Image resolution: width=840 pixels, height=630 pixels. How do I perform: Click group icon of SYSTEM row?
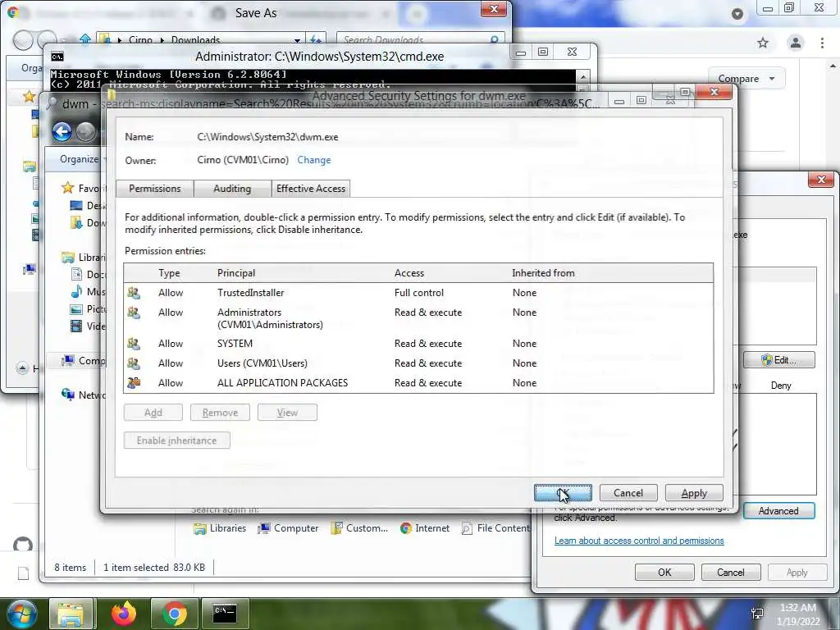134,344
